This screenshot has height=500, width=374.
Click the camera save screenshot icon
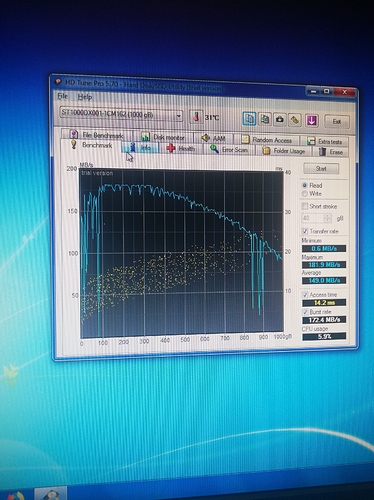point(280,119)
